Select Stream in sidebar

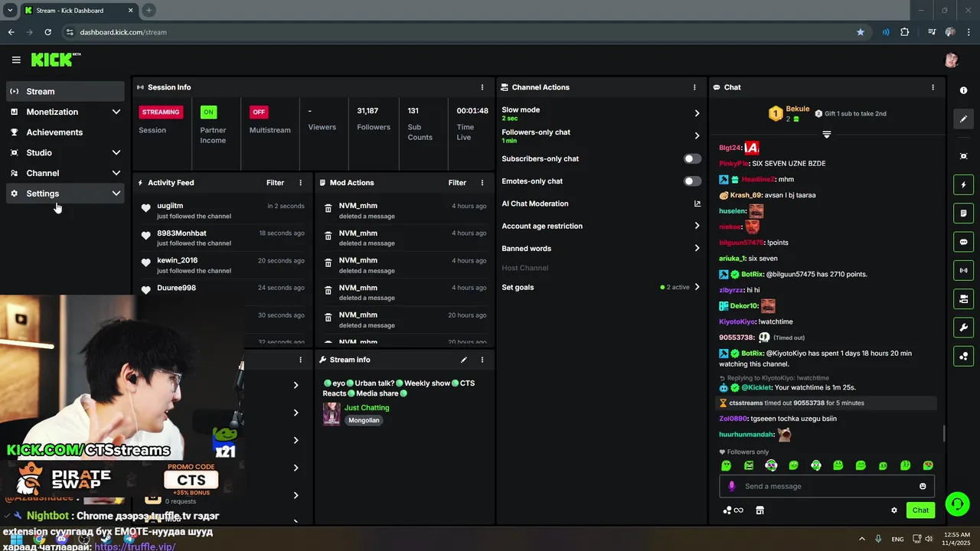[65, 91]
